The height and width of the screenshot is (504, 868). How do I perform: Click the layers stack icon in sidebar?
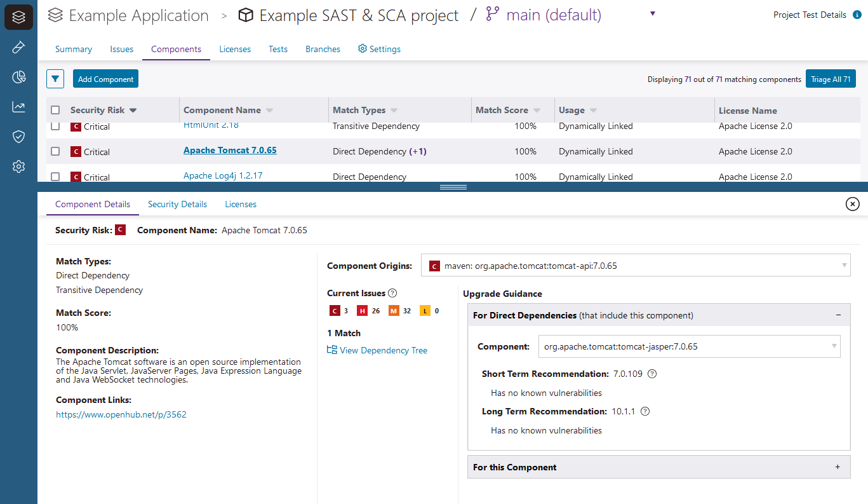click(18, 17)
